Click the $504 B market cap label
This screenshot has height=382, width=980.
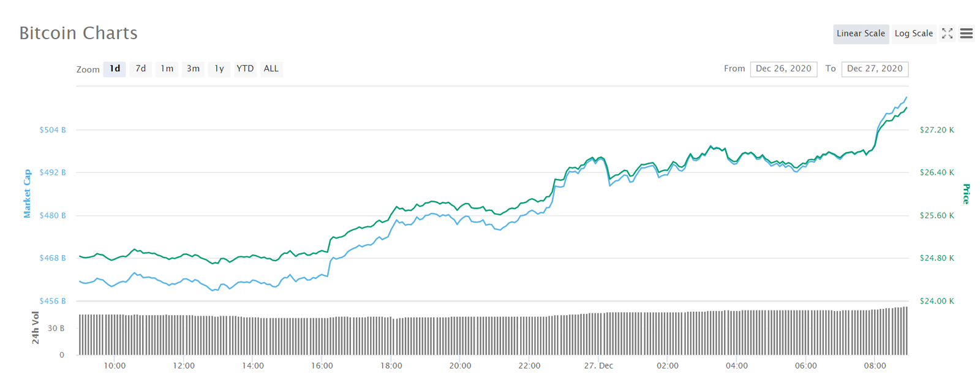53,130
